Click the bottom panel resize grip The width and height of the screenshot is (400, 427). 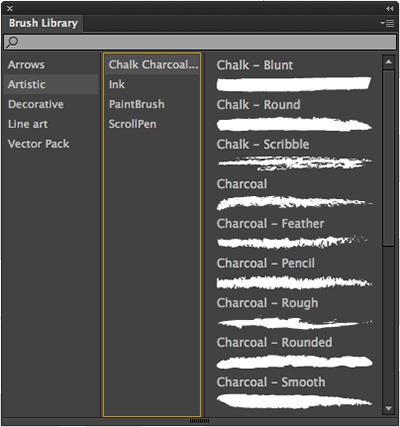199,421
